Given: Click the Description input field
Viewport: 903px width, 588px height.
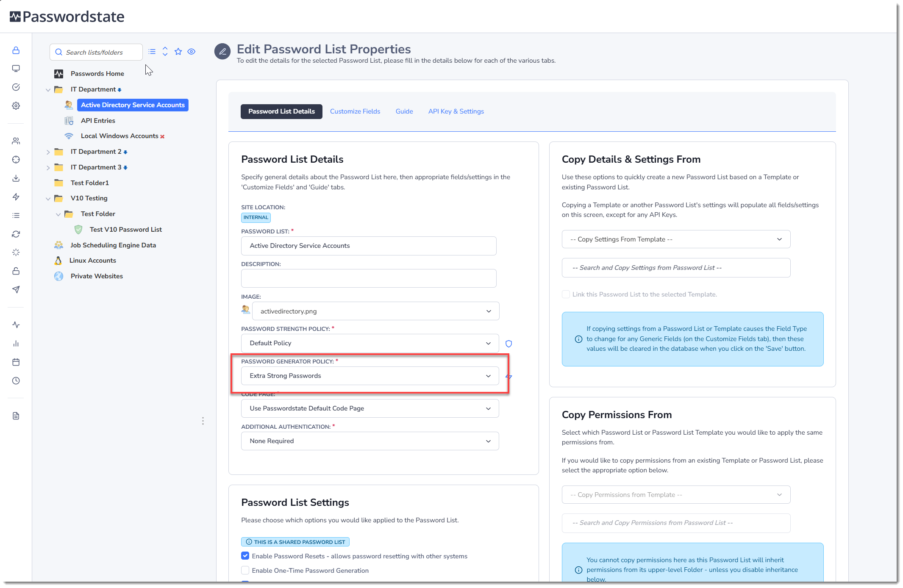Looking at the screenshot, I should pos(368,278).
